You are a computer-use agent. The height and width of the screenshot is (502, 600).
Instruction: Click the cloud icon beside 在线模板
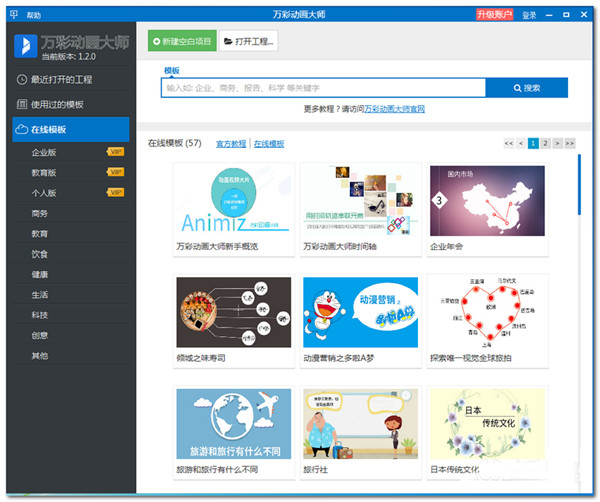tap(22, 130)
